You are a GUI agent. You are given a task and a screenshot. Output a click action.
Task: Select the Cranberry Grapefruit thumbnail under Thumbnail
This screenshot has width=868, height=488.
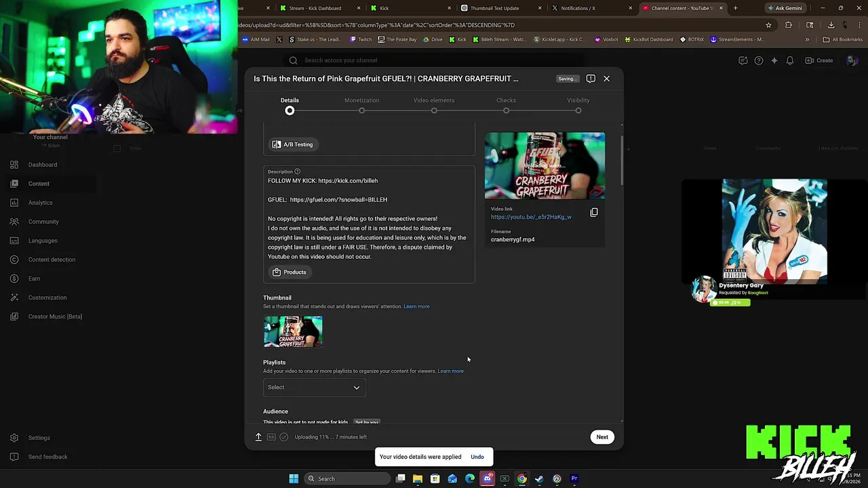(x=293, y=331)
